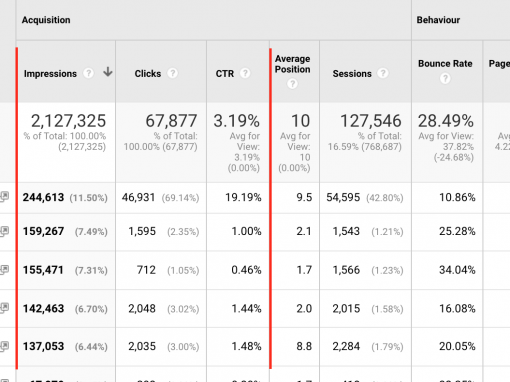Sort by Clicks column header
This screenshot has height=382, width=510.
tap(148, 74)
